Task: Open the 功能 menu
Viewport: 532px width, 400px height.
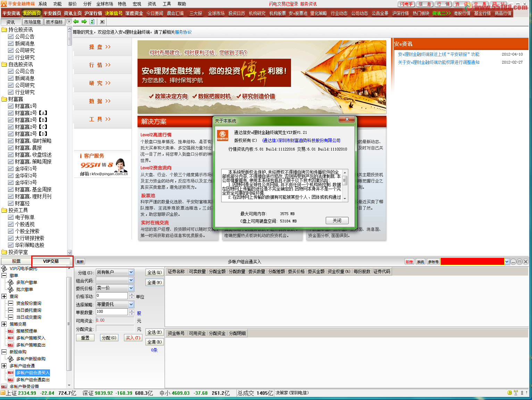Action: pyautogui.click(x=58, y=4)
